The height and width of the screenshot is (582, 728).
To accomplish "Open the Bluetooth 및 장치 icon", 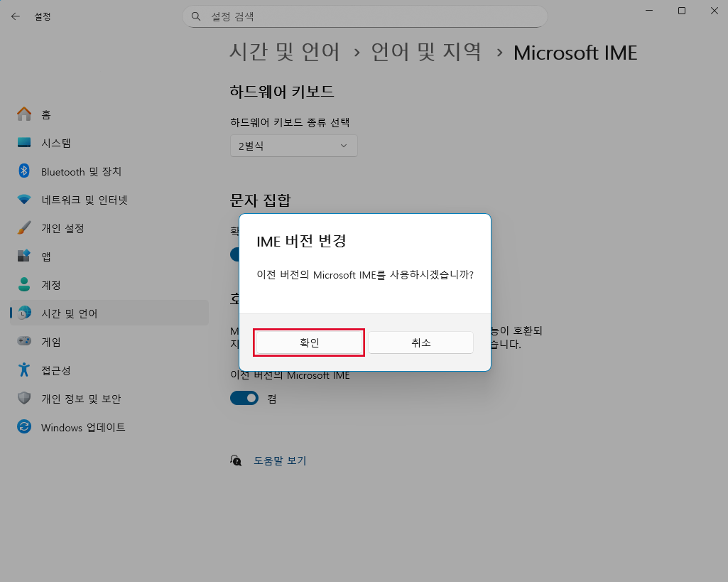I will tap(24, 171).
